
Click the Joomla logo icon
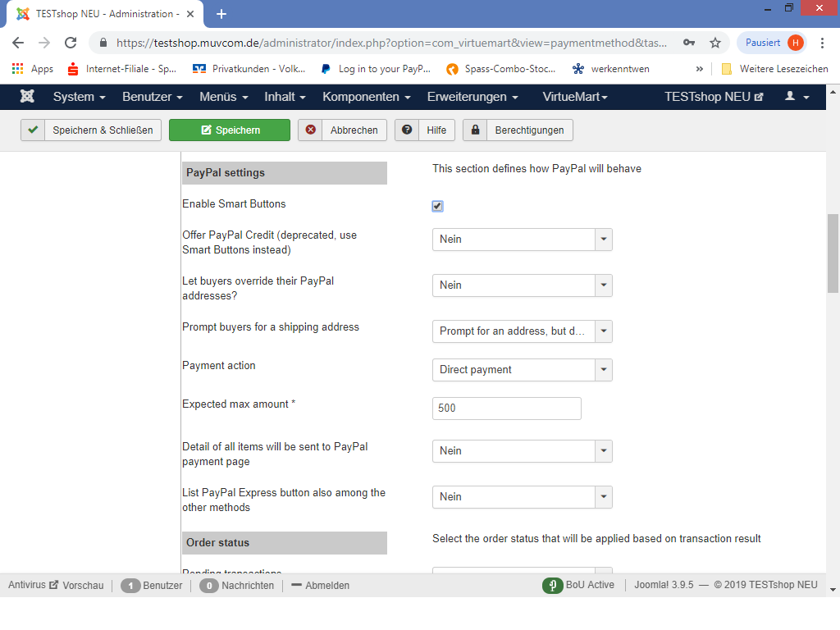[27, 97]
